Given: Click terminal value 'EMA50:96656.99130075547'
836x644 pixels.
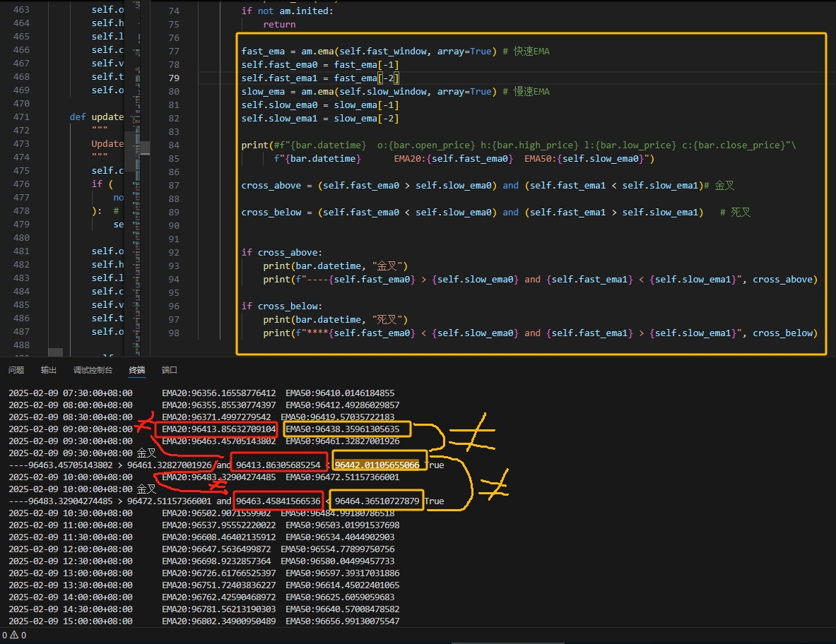Looking at the screenshot, I should coord(343,621).
